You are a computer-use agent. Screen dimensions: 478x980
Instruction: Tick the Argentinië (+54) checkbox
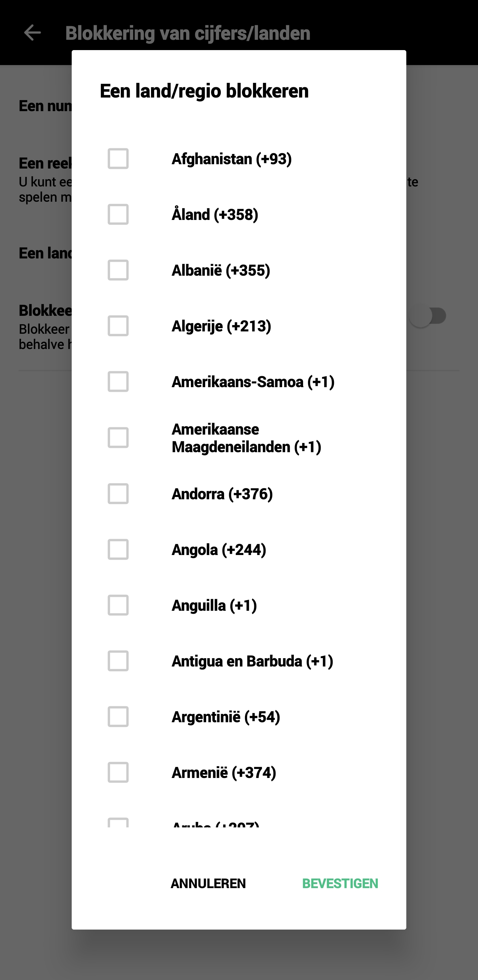118,717
